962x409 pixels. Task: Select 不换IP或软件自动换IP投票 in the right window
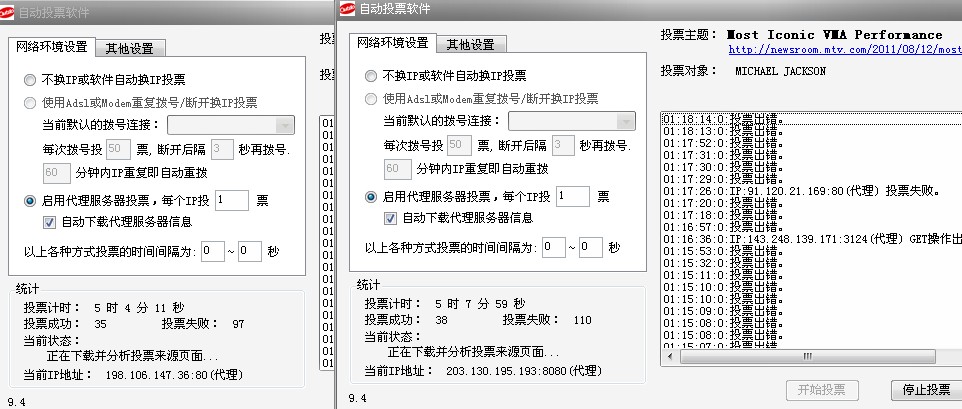tap(372, 76)
